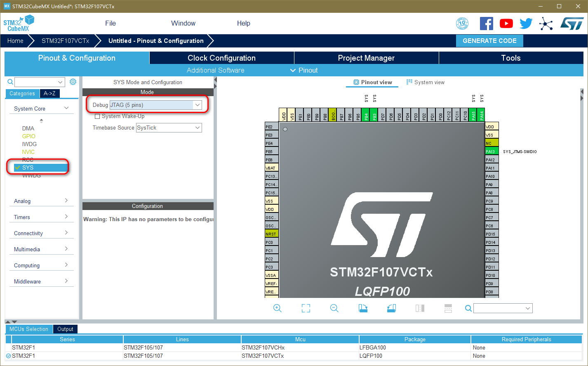
Task: Select DMA in System Core list
Action: click(28, 128)
